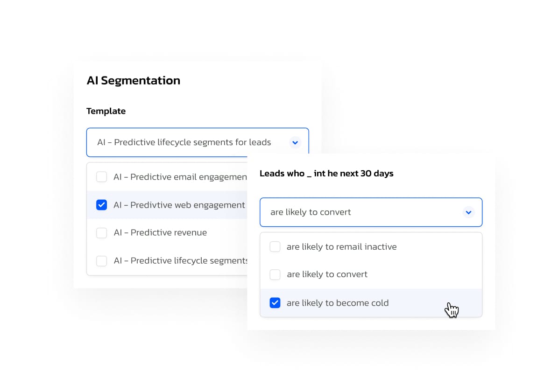
Task: Click the 'AI Segmentation' heading
Action: click(134, 80)
